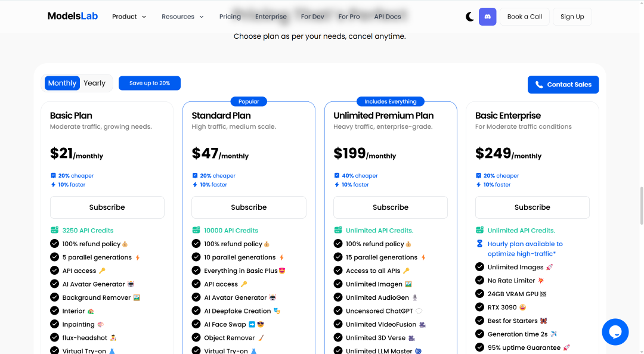Click Unlimited API Credits in Premium Plan
This screenshot has width=644, height=354.
coord(379,231)
